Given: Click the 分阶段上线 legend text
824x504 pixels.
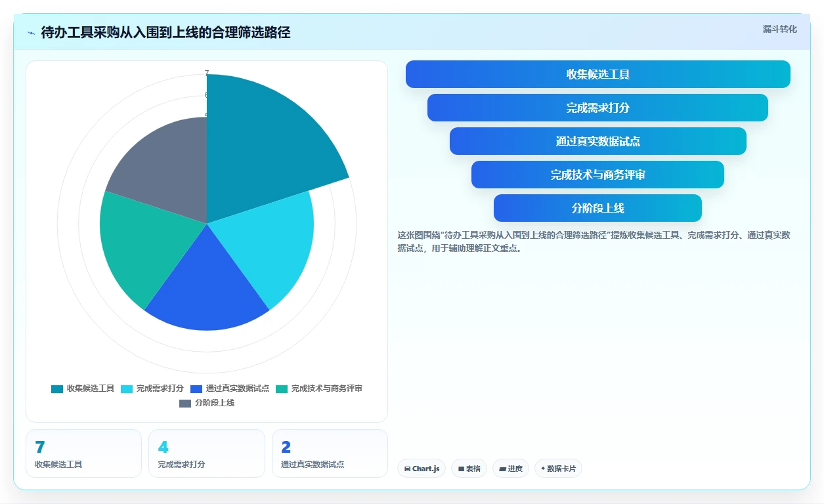Looking at the screenshot, I should 215,403.
